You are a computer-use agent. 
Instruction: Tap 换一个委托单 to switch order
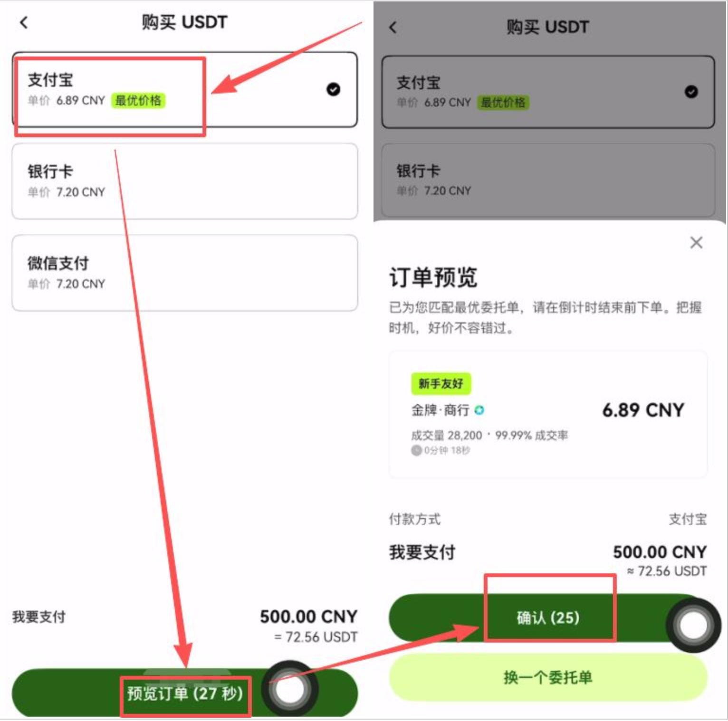(548, 677)
